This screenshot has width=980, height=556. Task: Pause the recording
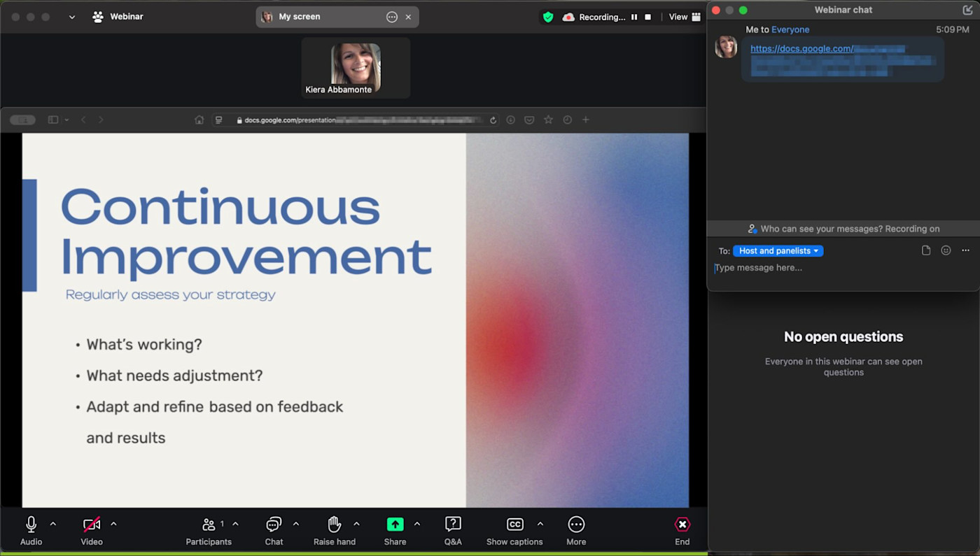(634, 17)
